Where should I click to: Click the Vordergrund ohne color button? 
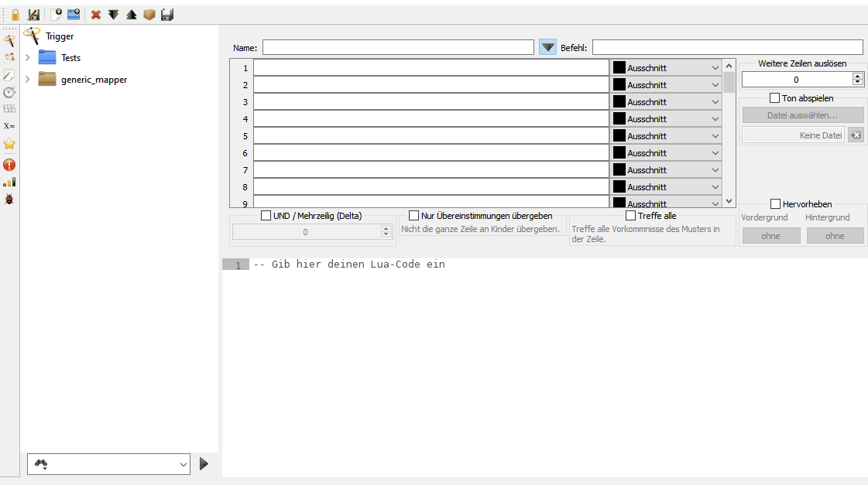pyautogui.click(x=770, y=236)
